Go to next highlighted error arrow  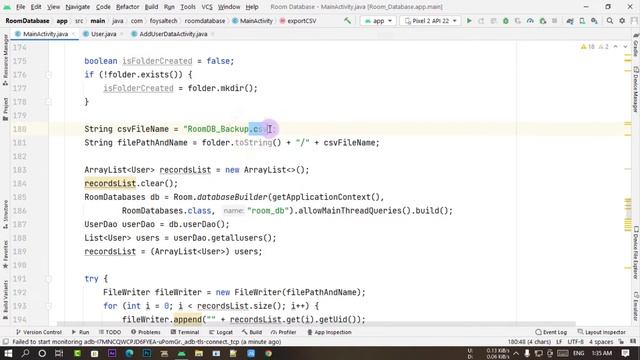(x=625, y=47)
